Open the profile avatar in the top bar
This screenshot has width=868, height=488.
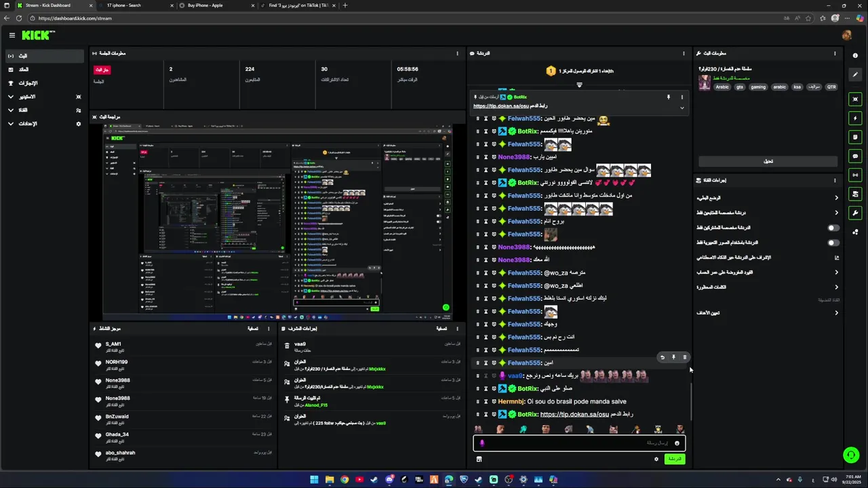coord(846,35)
